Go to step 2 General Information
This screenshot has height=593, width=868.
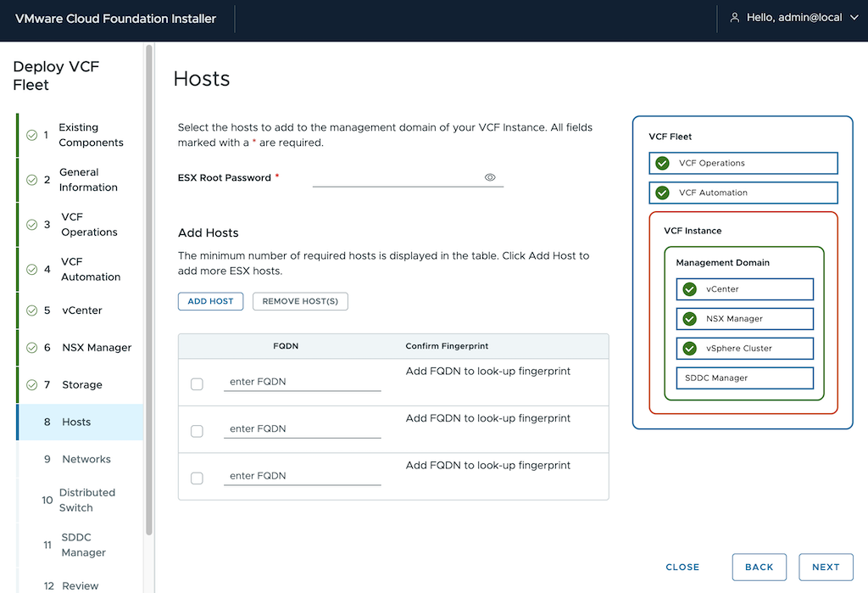click(80, 180)
